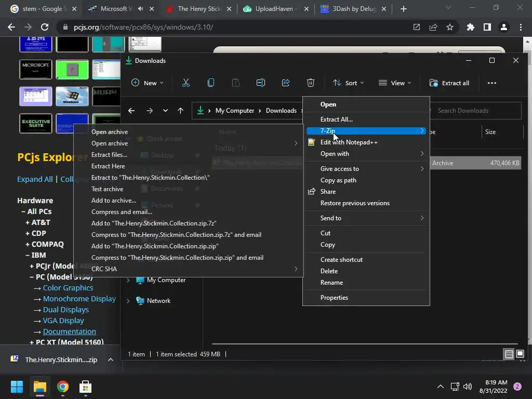Screen dimensions: 532x399
Task: Go back in the Downloads Explorer window
Action: click(131, 111)
